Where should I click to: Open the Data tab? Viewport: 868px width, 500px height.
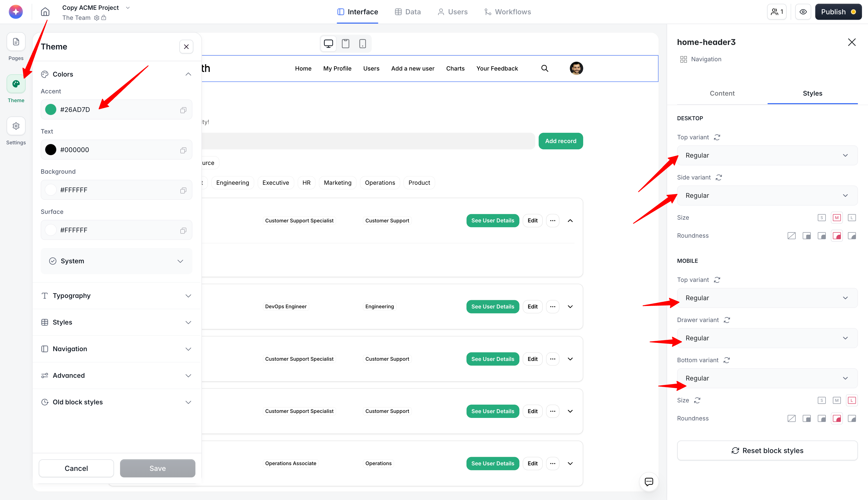click(408, 12)
